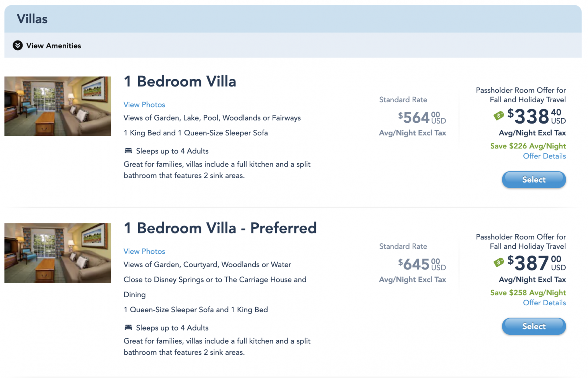Expand the View Amenities section
The width and height of the screenshot is (588, 378).
(54, 45)
